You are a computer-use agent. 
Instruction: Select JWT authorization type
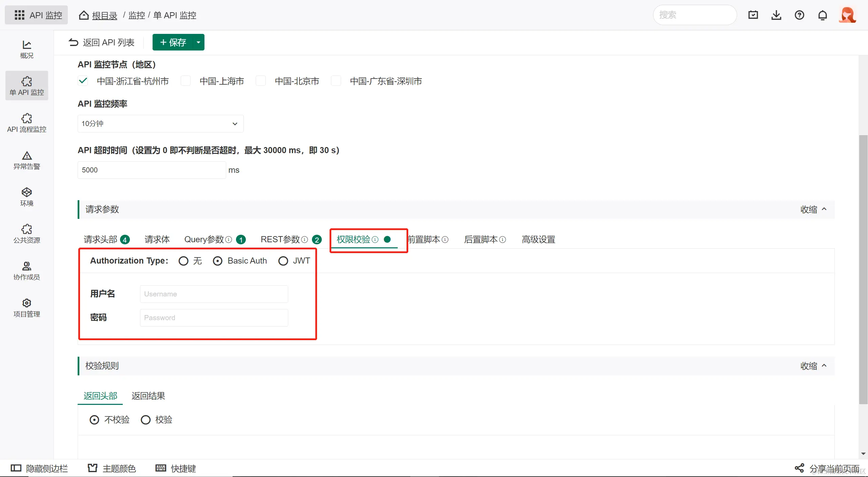coord(283,261)
